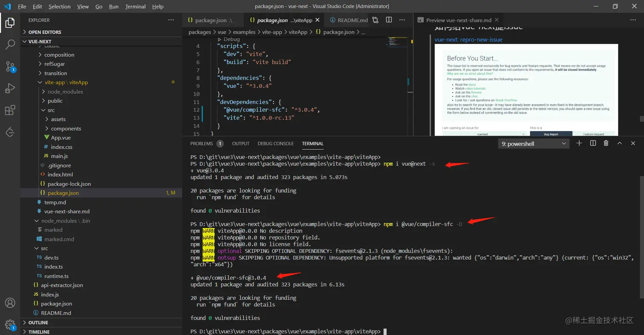644x335 pixels.
Task: Maximize the terminal panel with the chevron
Action: click(x=620, y=143)
